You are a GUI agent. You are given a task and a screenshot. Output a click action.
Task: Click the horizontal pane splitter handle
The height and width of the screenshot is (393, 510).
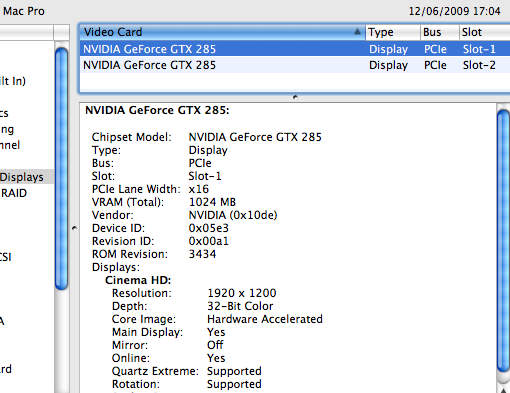[x=295, y=97]
